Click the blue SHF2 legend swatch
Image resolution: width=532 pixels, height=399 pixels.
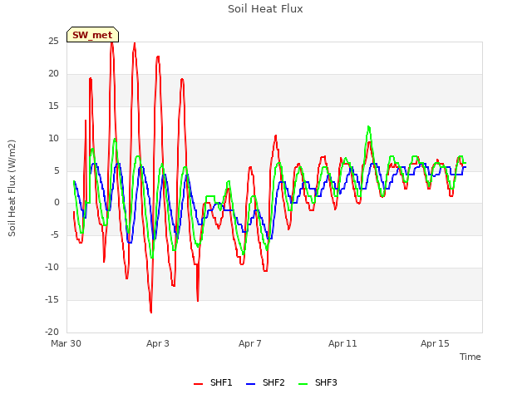click(250, 384)
